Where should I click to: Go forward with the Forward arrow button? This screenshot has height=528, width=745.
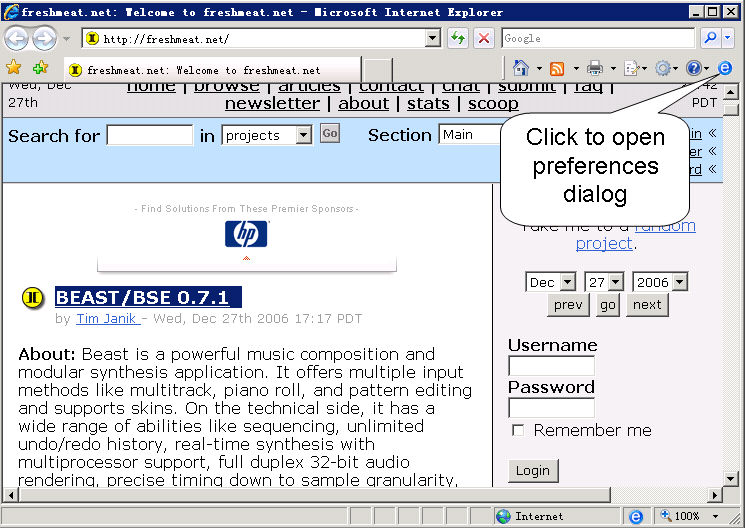pyautogui.click(x=45, y=38)
